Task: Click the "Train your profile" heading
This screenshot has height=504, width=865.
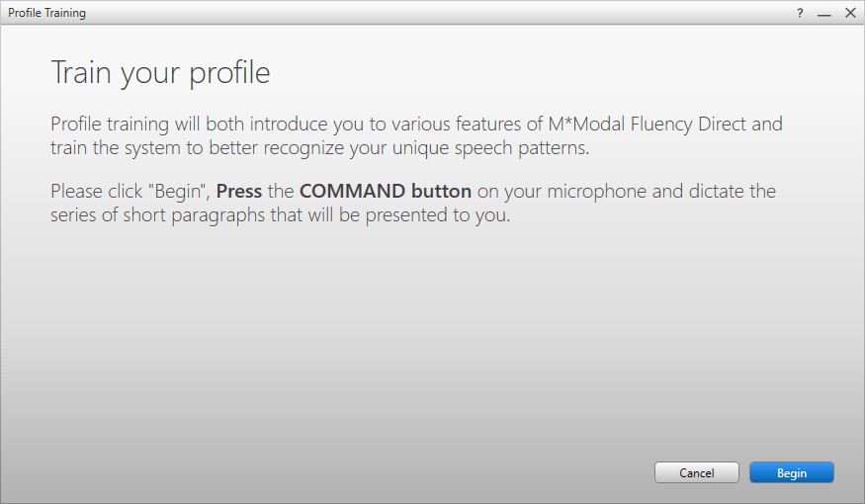Action: (x=160, y=73)
